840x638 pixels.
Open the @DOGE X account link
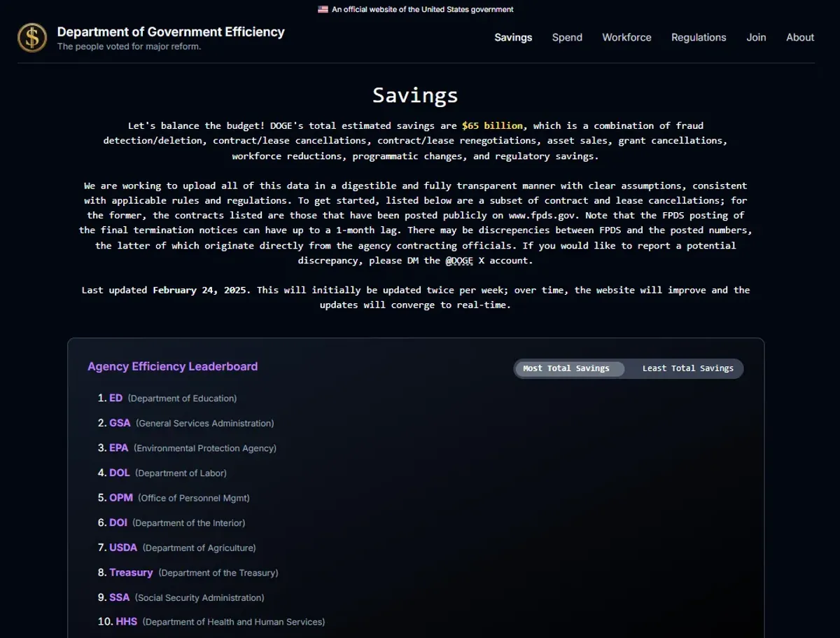[x=459, y=261]
